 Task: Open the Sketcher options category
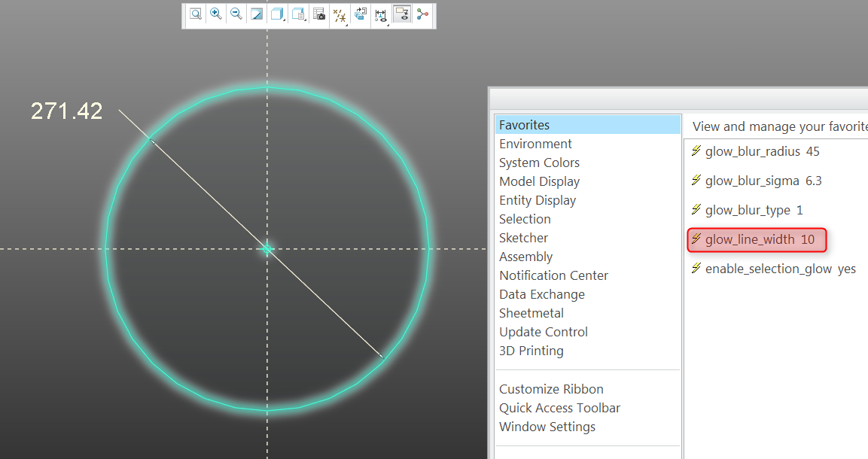point(523,238)
